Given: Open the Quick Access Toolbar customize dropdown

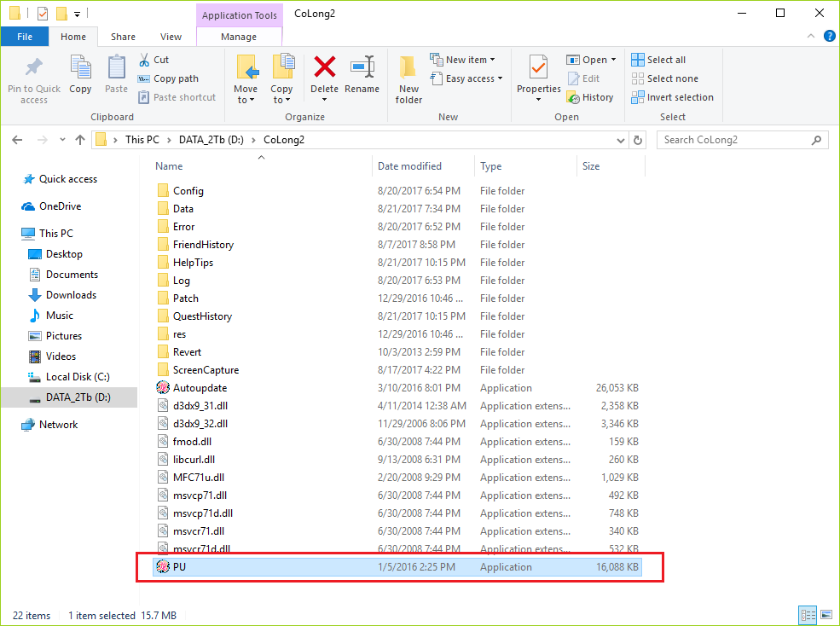Looking at the screenshot, I should [77, 14].
